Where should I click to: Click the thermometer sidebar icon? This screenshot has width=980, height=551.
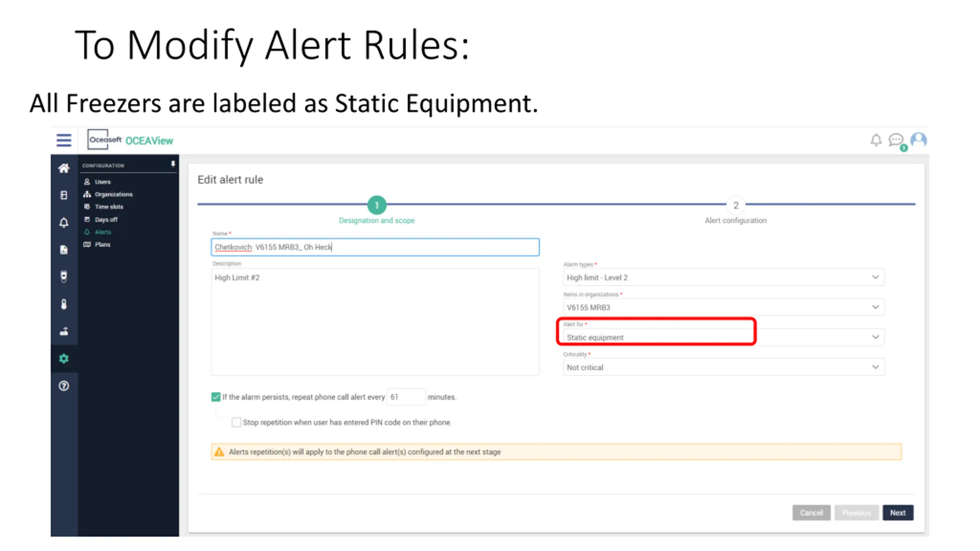point(64,304)
